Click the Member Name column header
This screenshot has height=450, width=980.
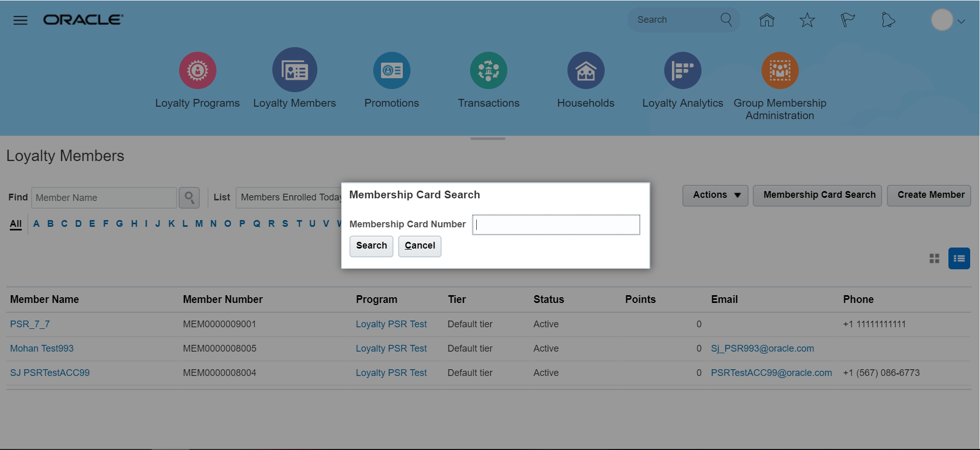45,299
